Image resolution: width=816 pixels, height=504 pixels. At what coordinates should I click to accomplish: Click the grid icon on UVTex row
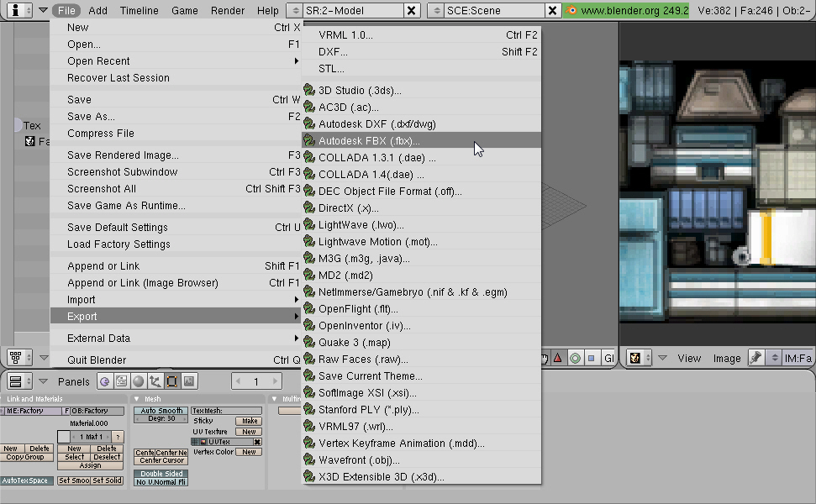click(195, 442)
